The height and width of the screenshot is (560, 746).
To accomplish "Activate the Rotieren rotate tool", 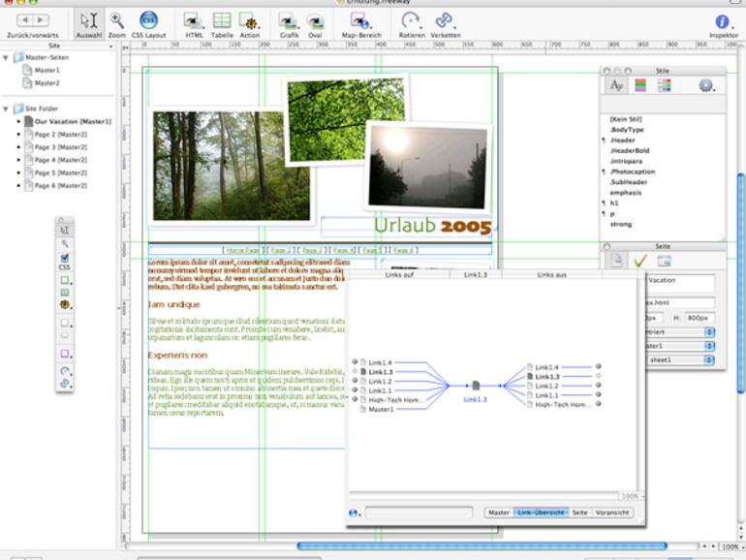I will point(411,21).
